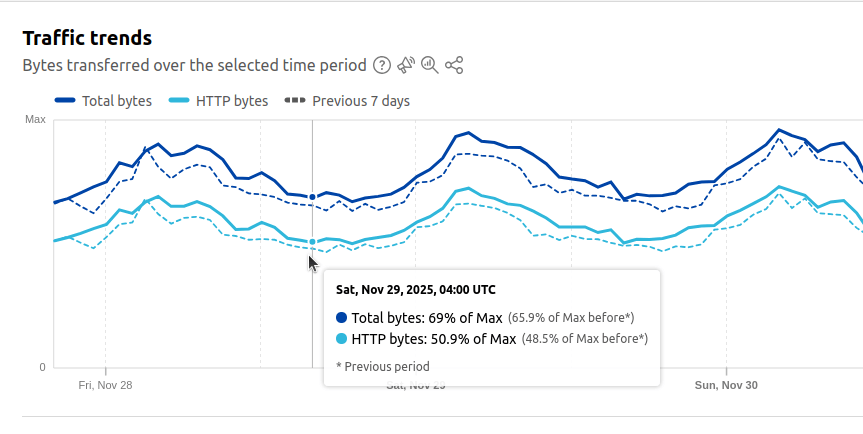Open the help question mark icon

point(382,66)
